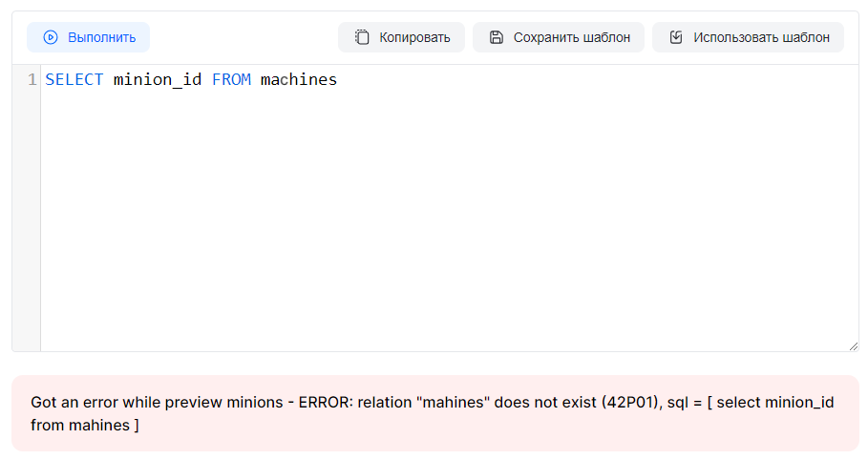Click the clipboard icon beside Копировать
Viewport: 868px width, 460px height.
tap(362, 37)
